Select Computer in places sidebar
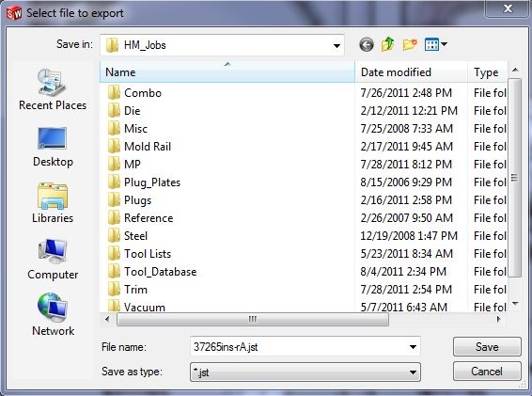The width and height of the screenshot is (532, 396). click(x=53, y=260)
